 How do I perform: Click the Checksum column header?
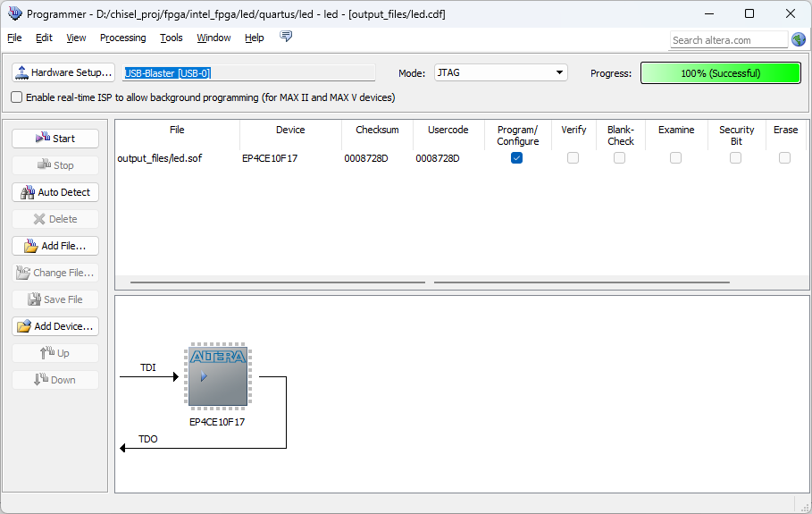[377, 130]
